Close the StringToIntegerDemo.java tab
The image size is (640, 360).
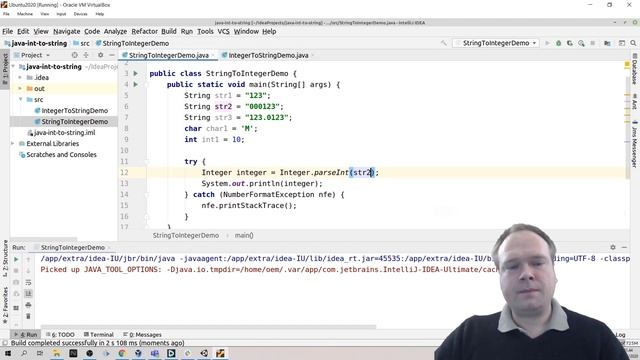pos(213,55)
